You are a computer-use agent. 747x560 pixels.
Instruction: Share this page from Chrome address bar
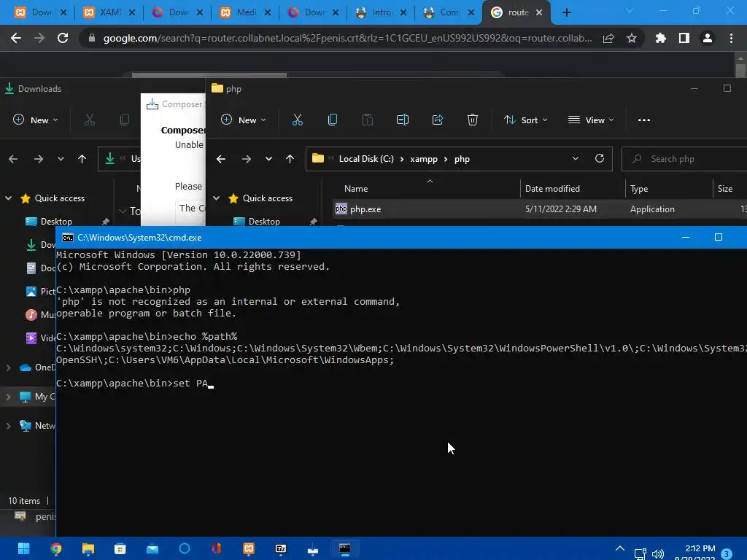coord(608,38)
